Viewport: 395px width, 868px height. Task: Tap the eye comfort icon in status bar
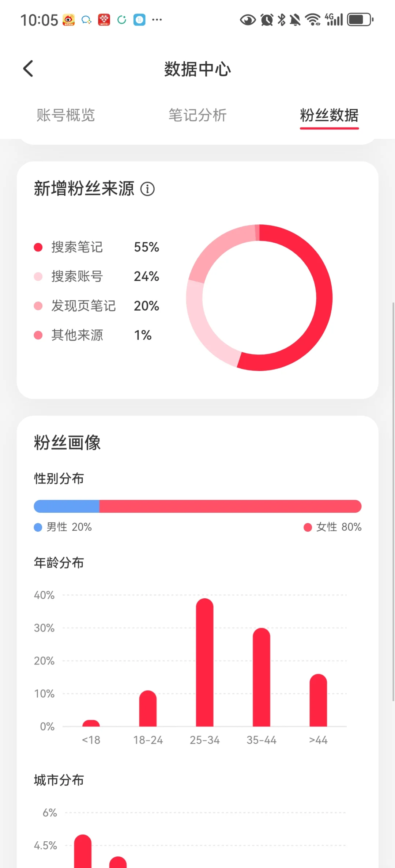pos(248,20)
